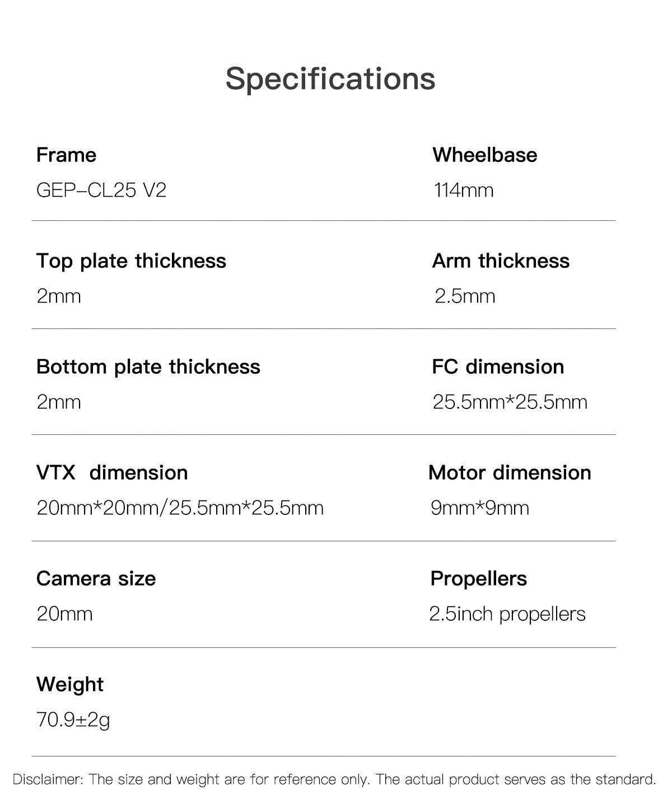This screenshot has height=799, width=672.
Task: Click the Disclaimer text at bottom
Action: 334,779
